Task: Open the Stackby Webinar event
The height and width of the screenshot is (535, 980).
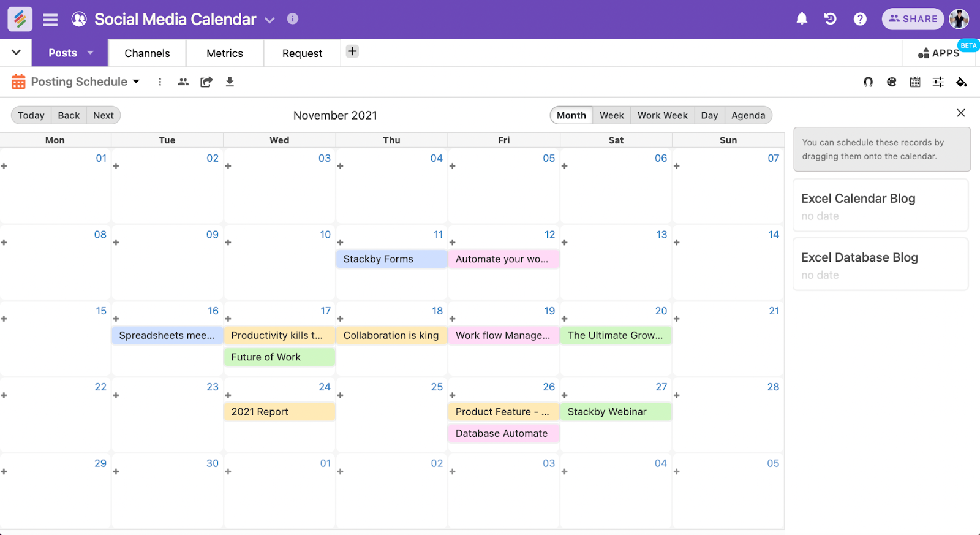Action: click(x=616, y=412)
